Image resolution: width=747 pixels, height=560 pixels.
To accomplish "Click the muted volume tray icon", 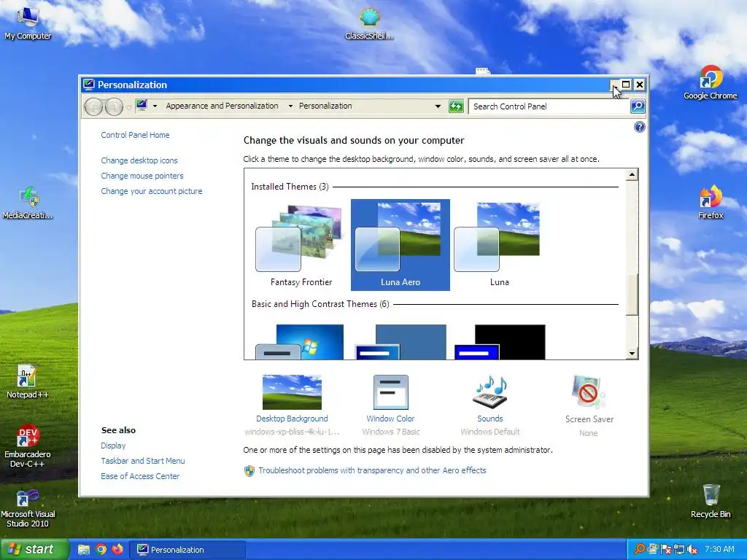I will [x=692, y=550].
